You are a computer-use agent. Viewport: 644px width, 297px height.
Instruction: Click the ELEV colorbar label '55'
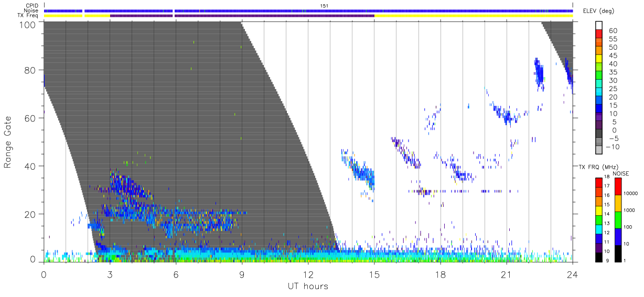614,39
